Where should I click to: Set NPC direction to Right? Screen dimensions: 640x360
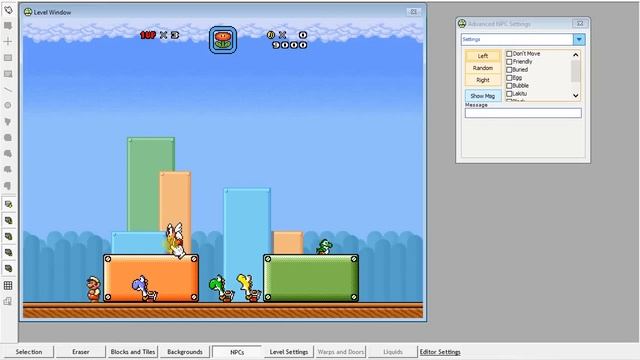click(483, 80)
